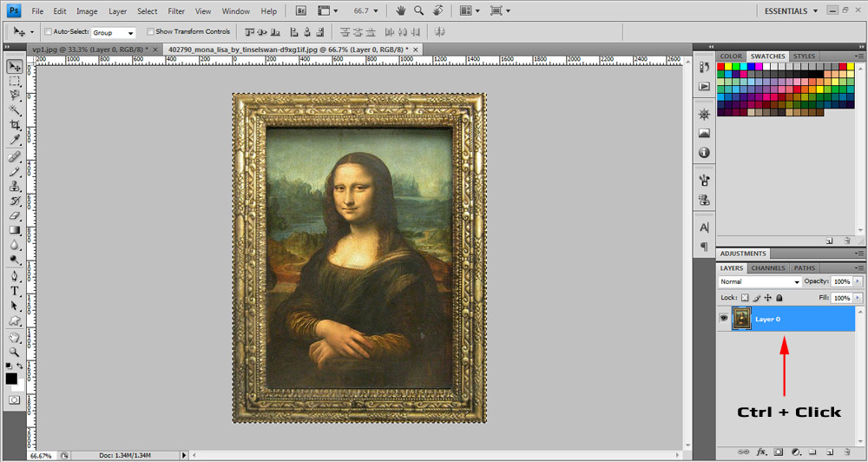Select the Zoom tool in the toolbox
The width and height of the screenshot is (868, 462).
15,352
